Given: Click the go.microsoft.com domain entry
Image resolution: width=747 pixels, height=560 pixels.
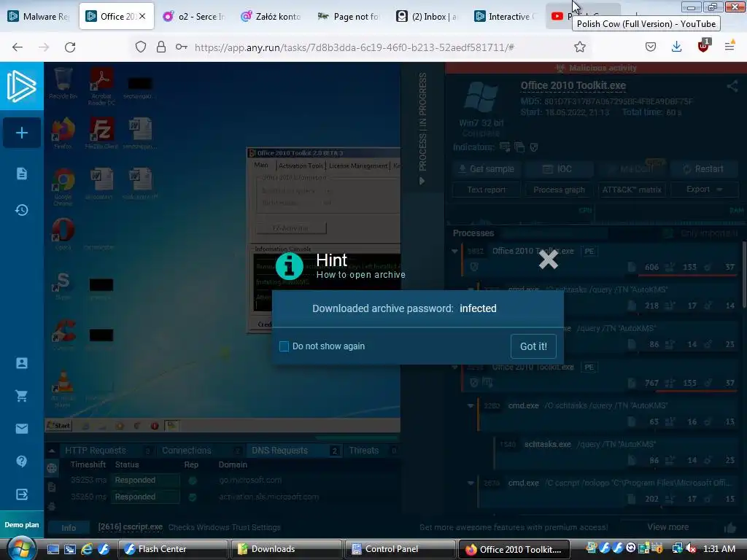Looking at the screenshot, I should click(250, 480).
